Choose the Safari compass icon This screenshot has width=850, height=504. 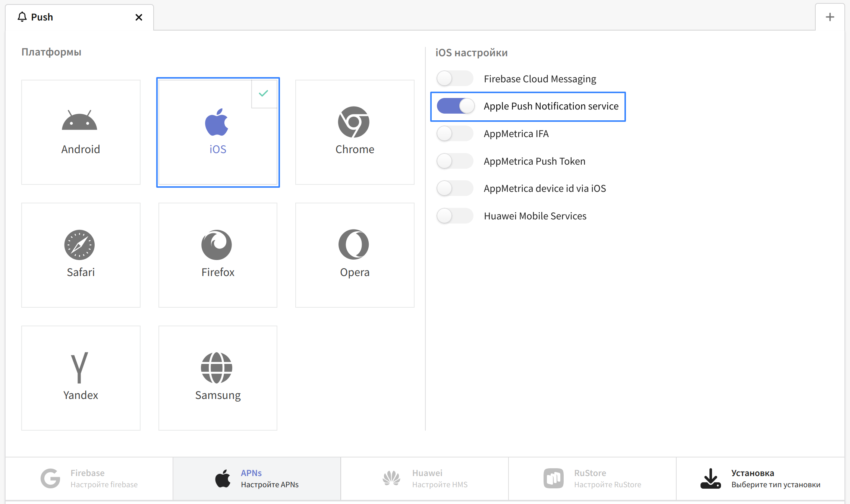[79, 245]
